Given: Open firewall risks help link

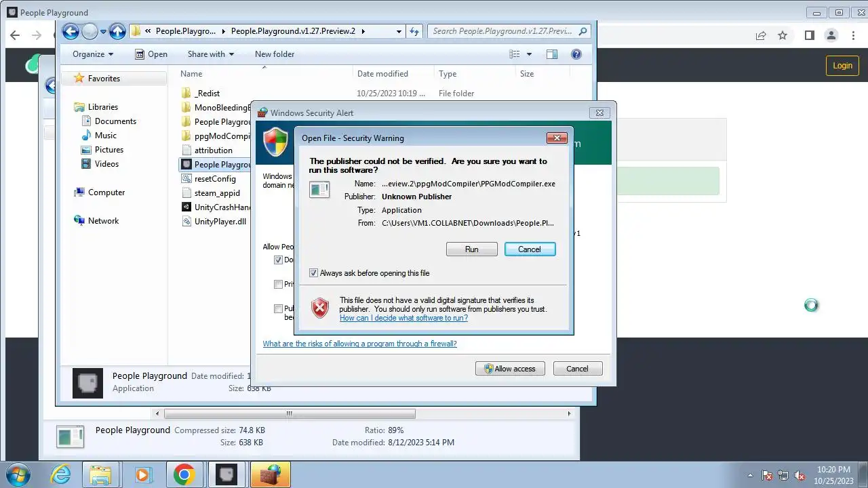Looking at the screenshot, I should click(x=360, y=344).
